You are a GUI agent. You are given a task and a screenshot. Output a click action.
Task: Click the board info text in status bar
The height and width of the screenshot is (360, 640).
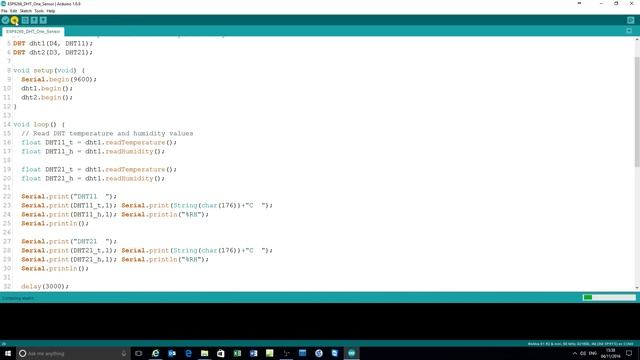pyautogui.click(x=580, y=344)
